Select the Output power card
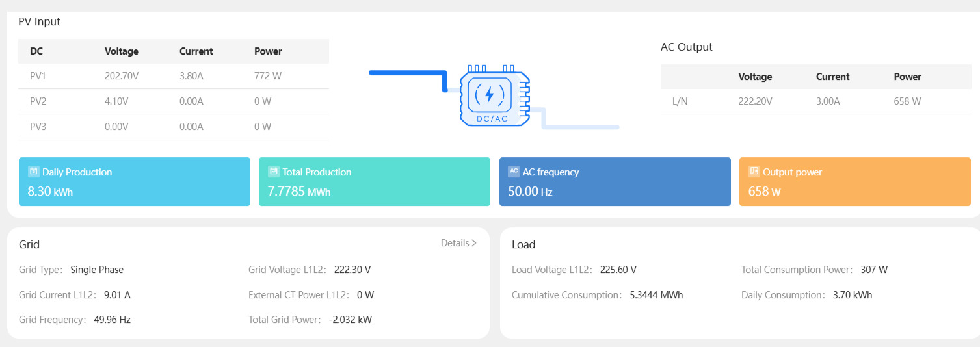 [x=855, y=181]
